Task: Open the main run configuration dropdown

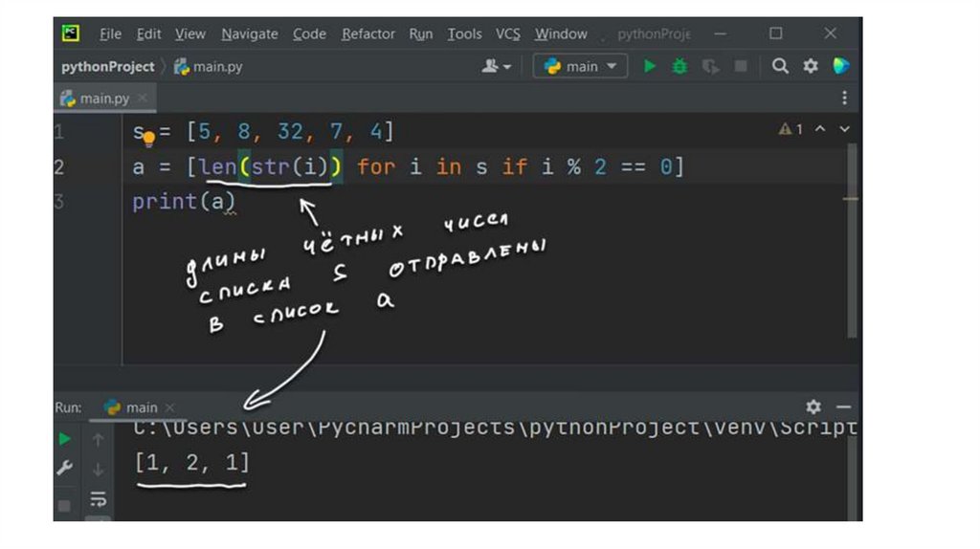Action: tap(580, 66)
